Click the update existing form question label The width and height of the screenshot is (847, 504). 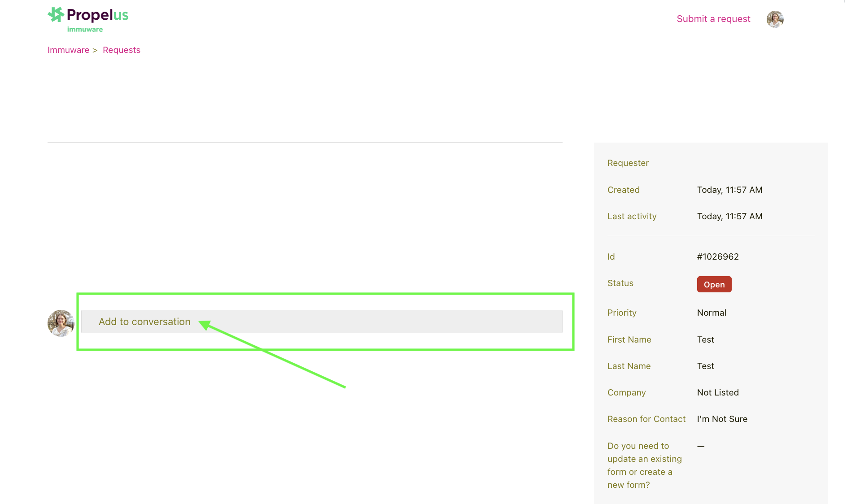click(x=645, y=465)
